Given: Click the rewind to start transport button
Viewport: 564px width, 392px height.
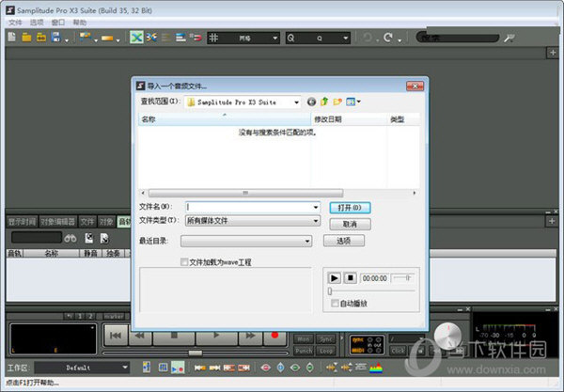Looking at the screenshot, I should (x=115, y=335).
